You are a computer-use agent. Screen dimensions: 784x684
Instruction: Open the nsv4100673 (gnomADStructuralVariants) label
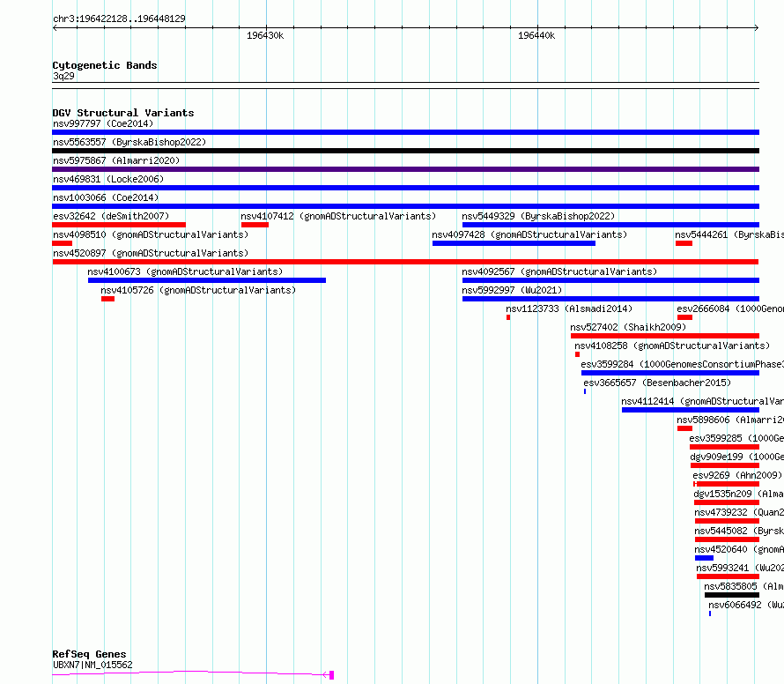tap(185, 271)
